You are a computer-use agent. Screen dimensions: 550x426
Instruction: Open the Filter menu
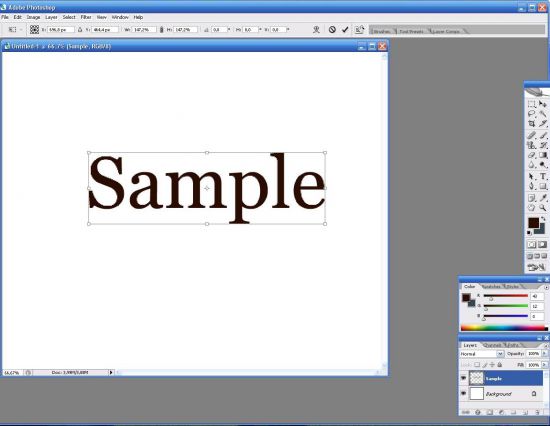[86, 17]
